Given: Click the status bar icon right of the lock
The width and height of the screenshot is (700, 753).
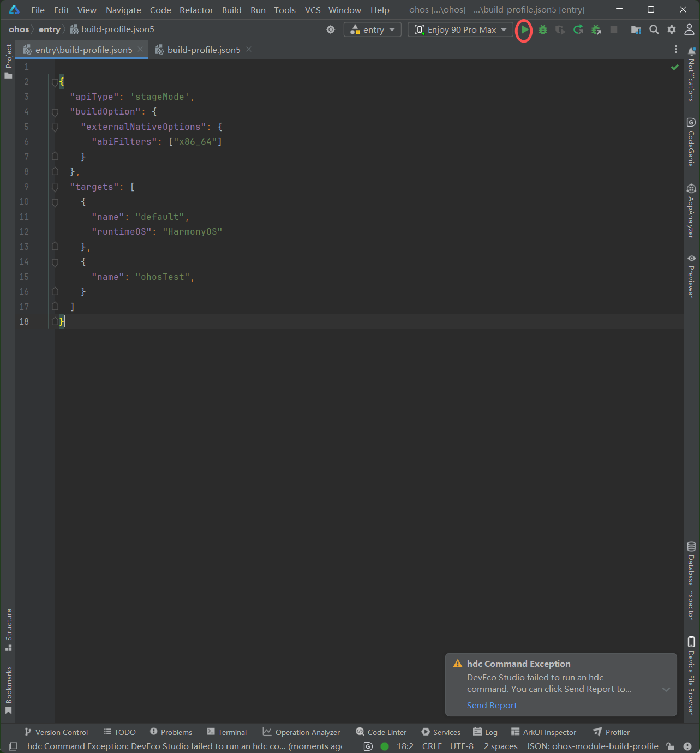Looking at the screenshot, I should tap(687, 746).
